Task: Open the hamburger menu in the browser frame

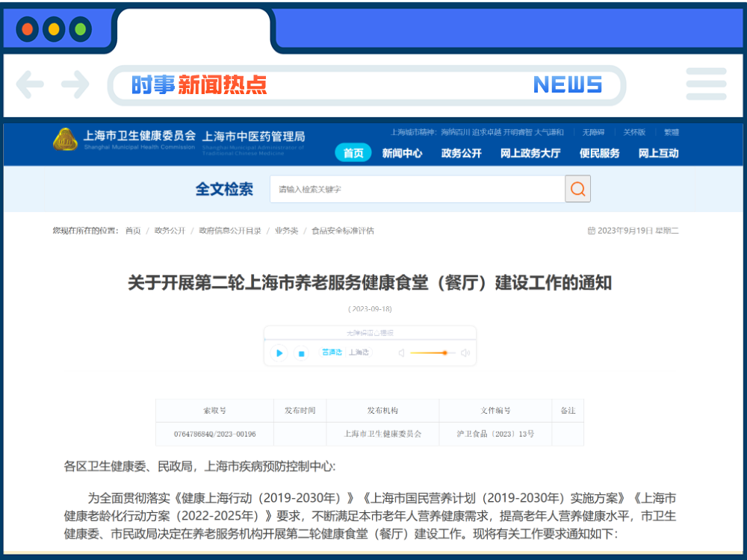Action: coord(706,84)
